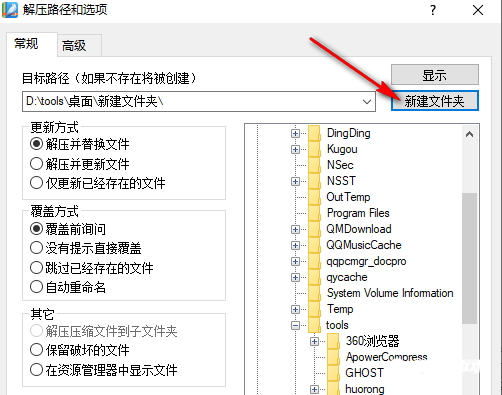Select the NSec folder name
Image resolution: width=502 pixels, height=395 pixels.
(340, 165)
